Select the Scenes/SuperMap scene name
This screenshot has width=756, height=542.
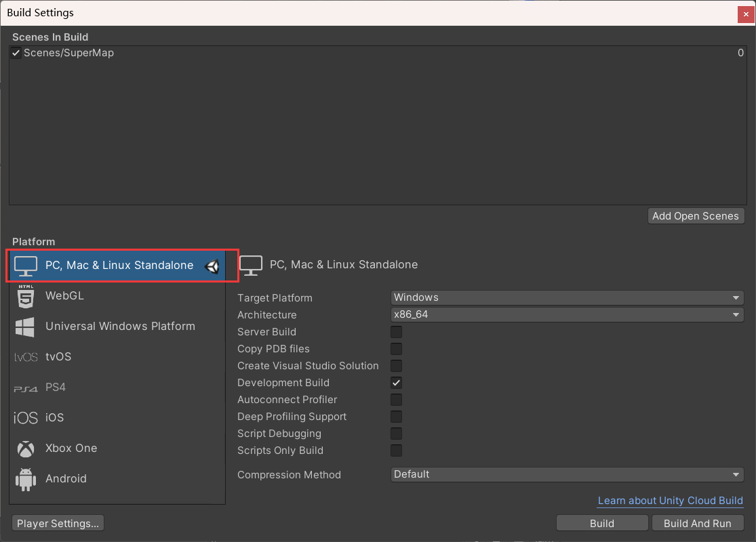(x=69, y=53)
